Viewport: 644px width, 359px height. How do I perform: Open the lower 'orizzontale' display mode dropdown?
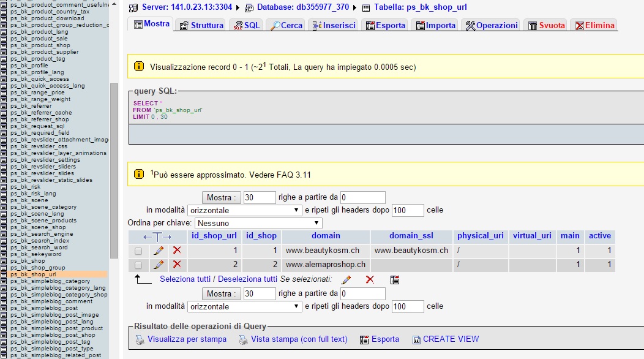click(245, 306)
